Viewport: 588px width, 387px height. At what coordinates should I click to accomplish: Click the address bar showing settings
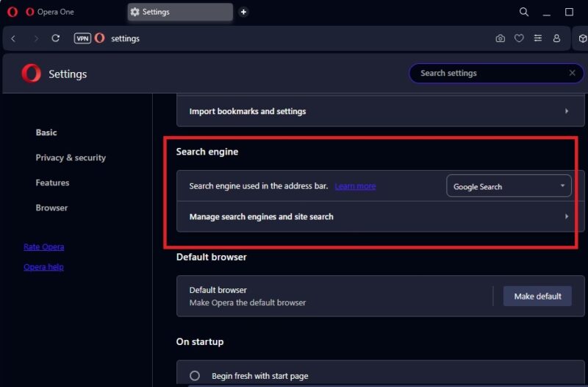[125, 38]
